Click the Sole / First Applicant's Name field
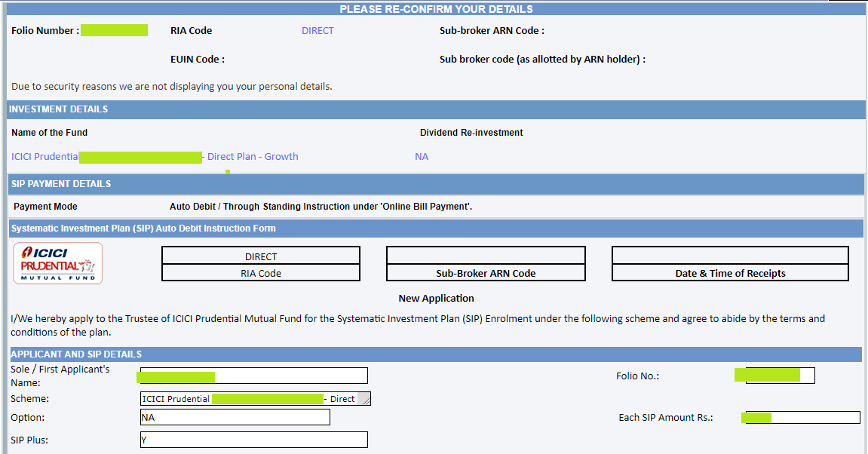The width and height of the screenshot is (868, 454). click(x=253, y=375)
